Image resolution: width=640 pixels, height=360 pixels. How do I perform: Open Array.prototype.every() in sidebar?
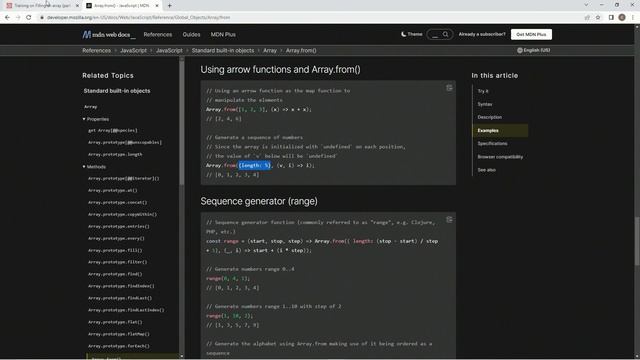[116, 238]
